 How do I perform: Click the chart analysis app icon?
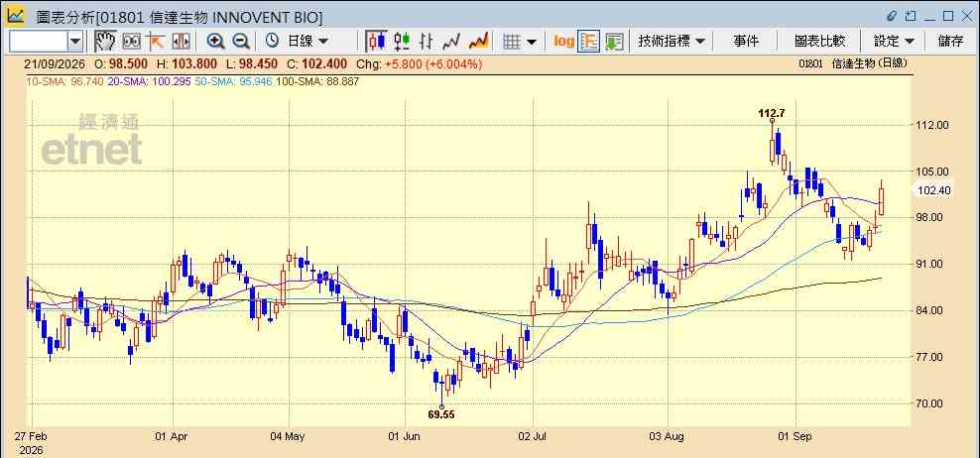pos(16,16)
